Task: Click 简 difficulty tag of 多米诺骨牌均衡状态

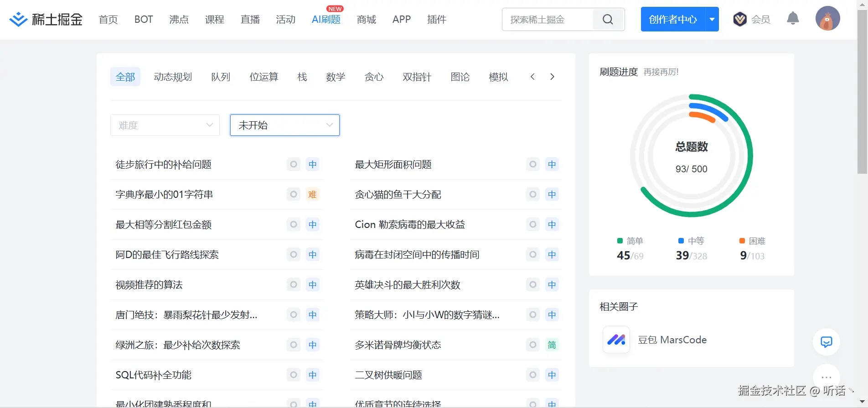Action: pos(552,345)
